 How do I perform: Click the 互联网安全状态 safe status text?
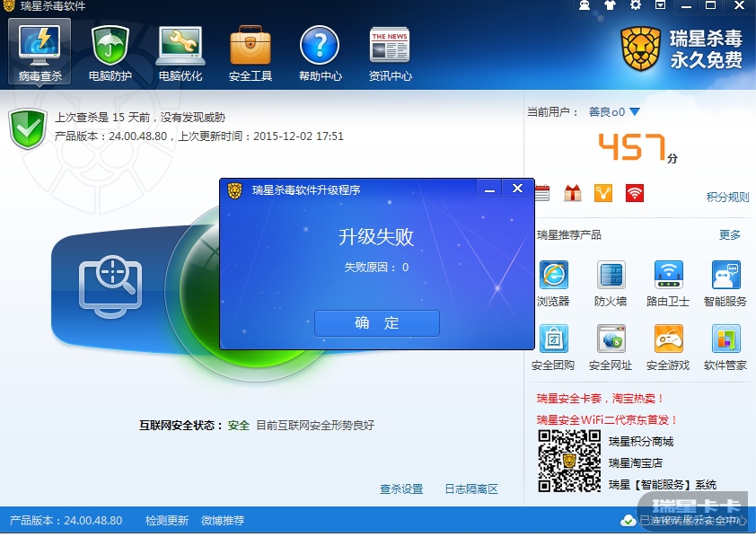pos(257,425)
